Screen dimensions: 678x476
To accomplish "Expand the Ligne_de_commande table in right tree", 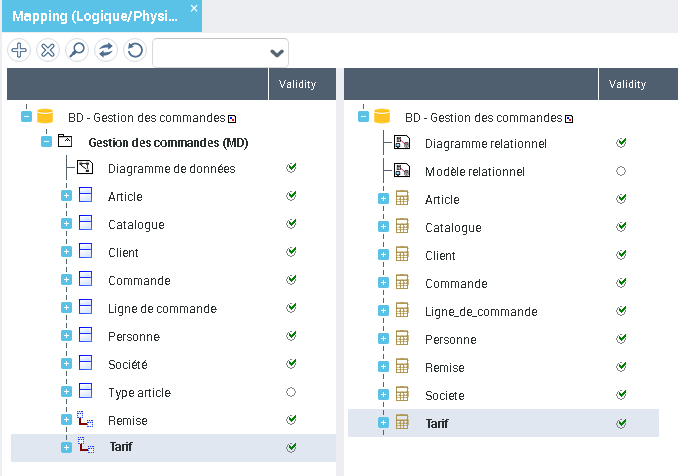I will coord(383,312).
